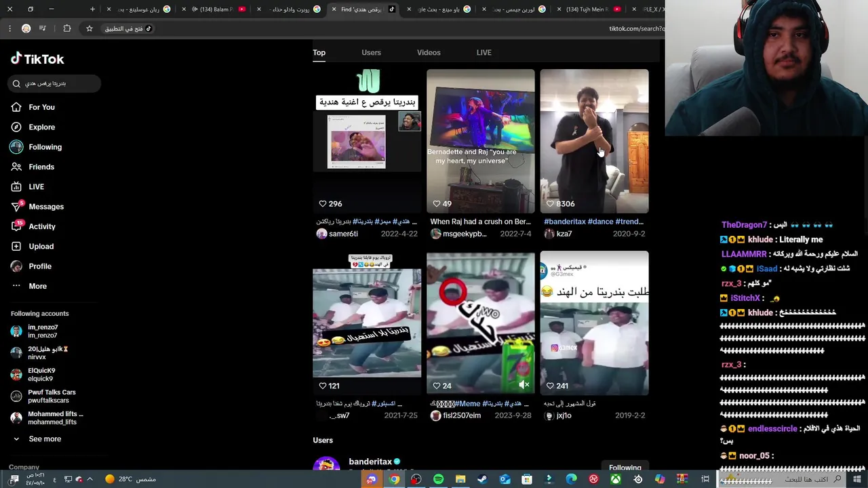Screen dimensions: 868x488
Task: Open the Windows Start button
Action: 857,479
